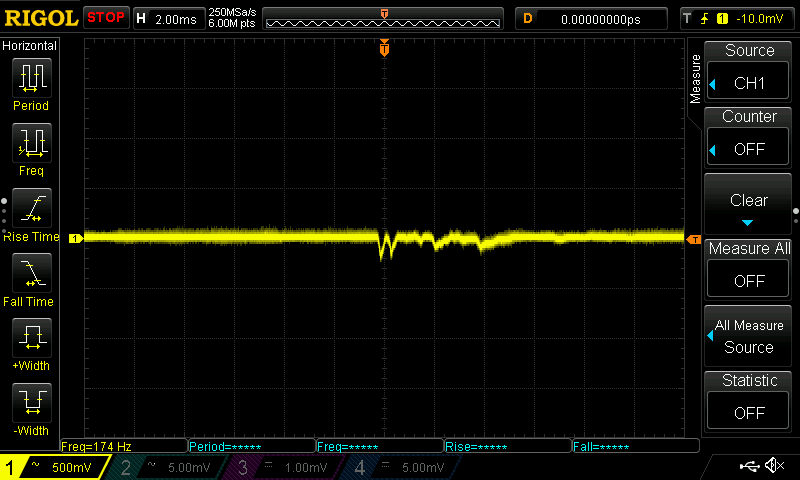The height and width of the screenshot is (480, 800).
Task: Click the trigger level T marker on the right edge
Action: [694, 239]
